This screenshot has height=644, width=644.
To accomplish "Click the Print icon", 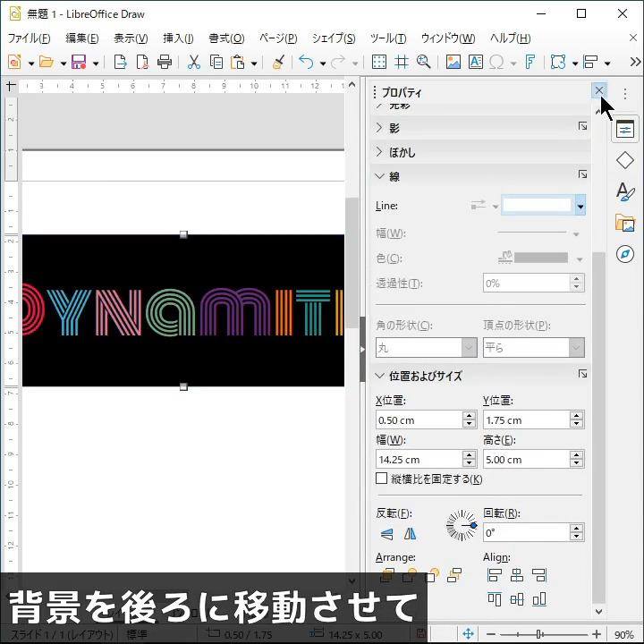I will point(165,62).
